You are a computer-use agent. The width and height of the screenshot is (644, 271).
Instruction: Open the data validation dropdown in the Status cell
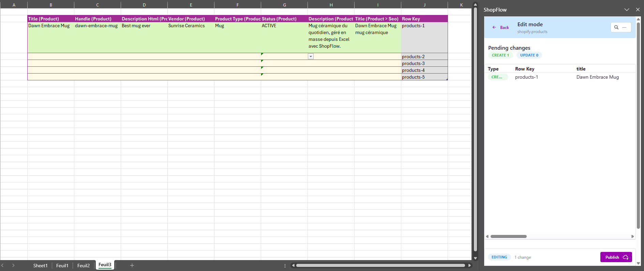[x=311, y=57]
